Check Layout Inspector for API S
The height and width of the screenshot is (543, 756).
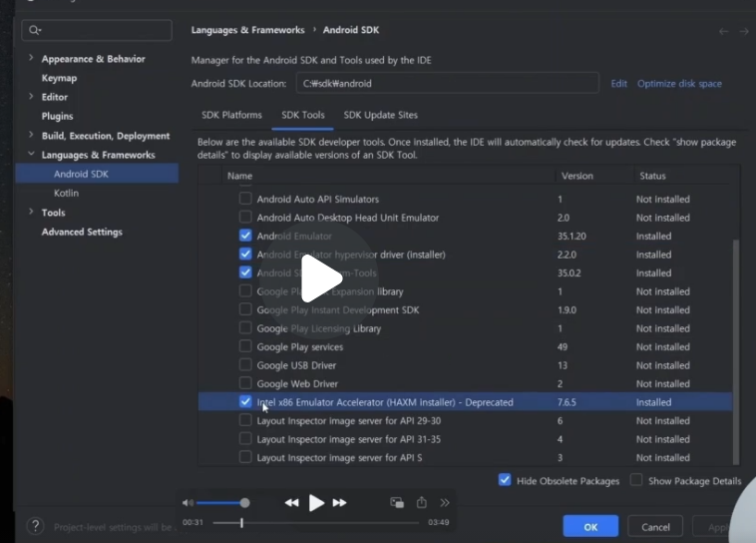[x=245, y=456]
